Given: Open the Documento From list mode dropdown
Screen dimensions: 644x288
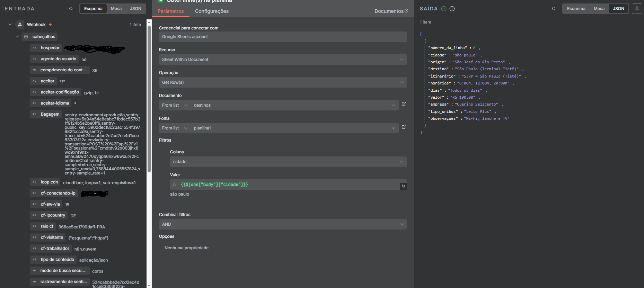Looking at the screenshot, I should [x=175, y=105].
